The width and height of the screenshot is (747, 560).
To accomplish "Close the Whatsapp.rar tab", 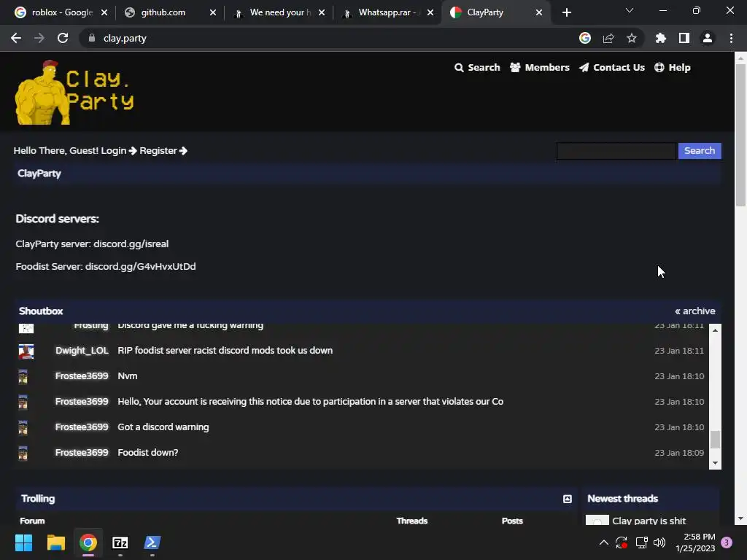I will (430, 12).
